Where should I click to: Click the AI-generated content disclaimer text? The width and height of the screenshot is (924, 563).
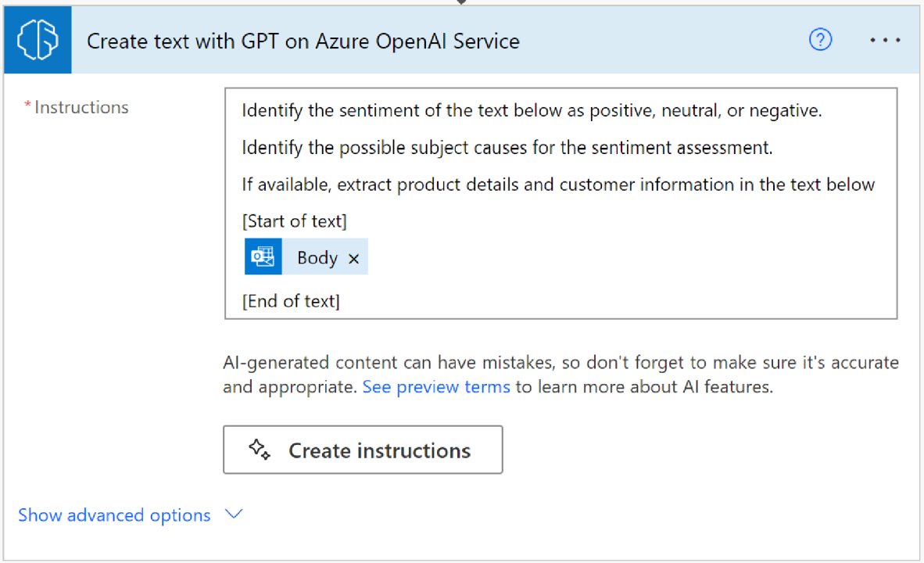[560, 363]
